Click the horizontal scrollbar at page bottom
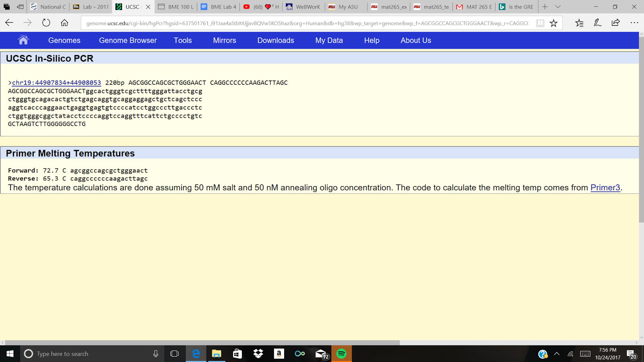 pyautogui.click(x=201, y=343)
